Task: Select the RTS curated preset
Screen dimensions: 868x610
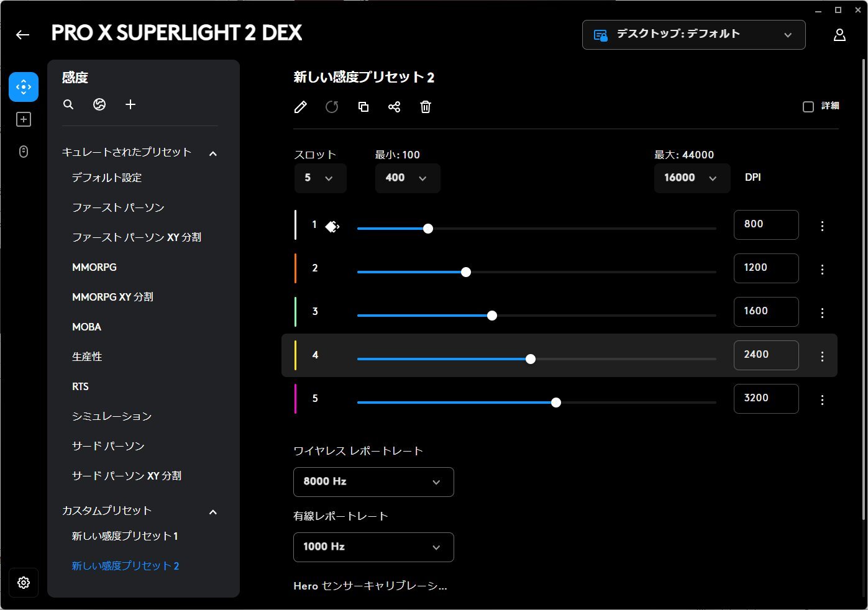Action: click(80, 386)
